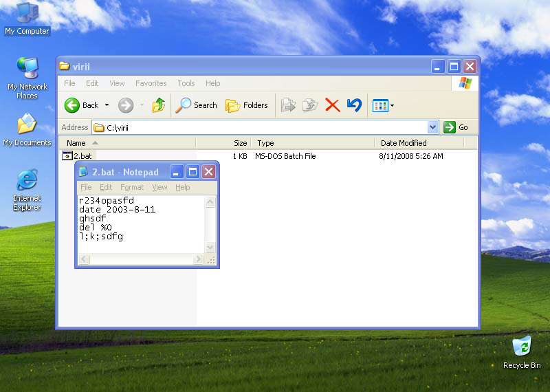Click Notepad scroll up arrow
Screen dimensions: 550x392
[x=210, y=202]
